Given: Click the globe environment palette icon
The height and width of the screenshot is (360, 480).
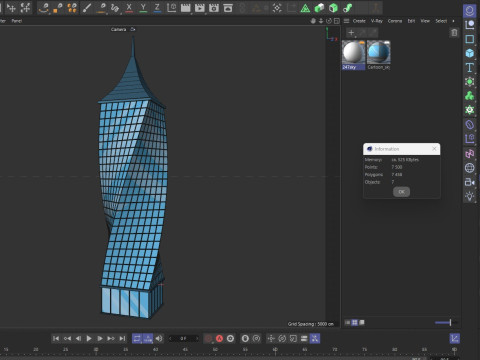Looking at the screenshot, I should click(x=470, y=168).
